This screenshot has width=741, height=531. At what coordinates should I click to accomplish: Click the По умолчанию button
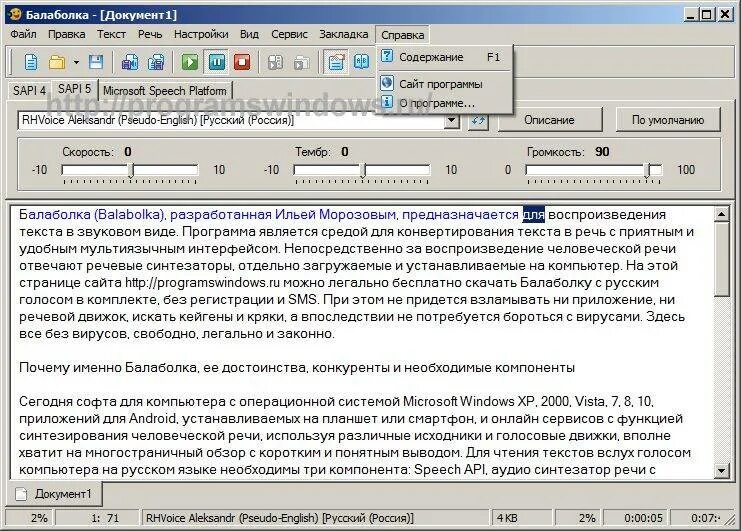(668, 120)
